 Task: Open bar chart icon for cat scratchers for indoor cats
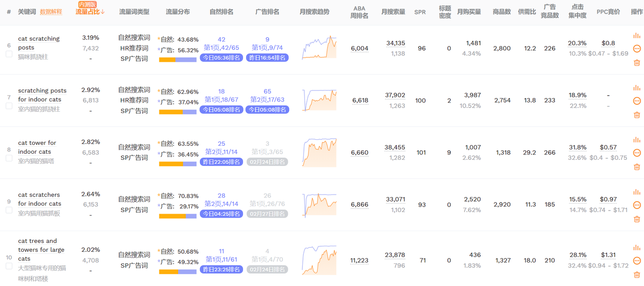click(x=636, y=192)
